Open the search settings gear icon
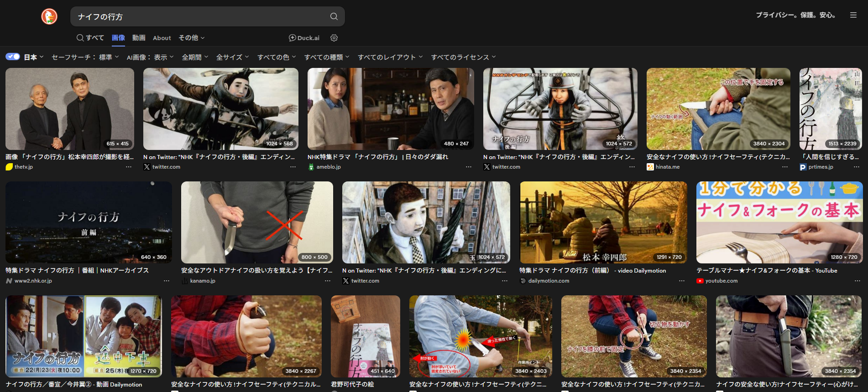 334,38
